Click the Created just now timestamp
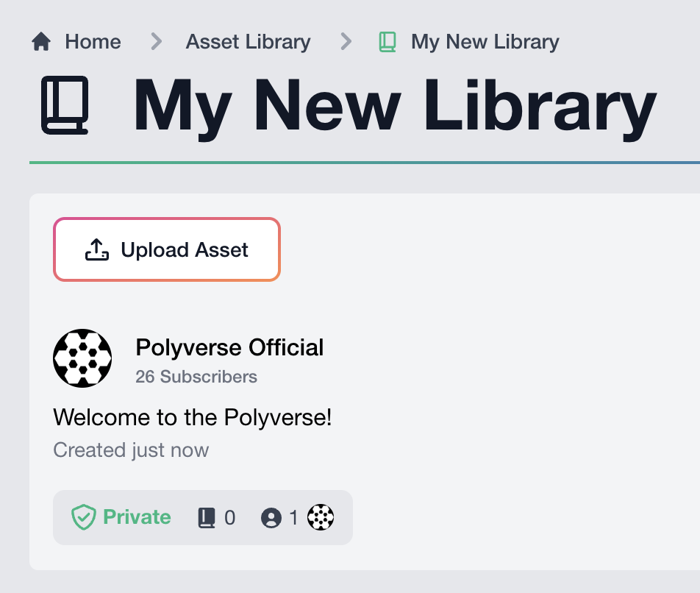Viewport: 700px width, 593px height. [x=131, y=450]
